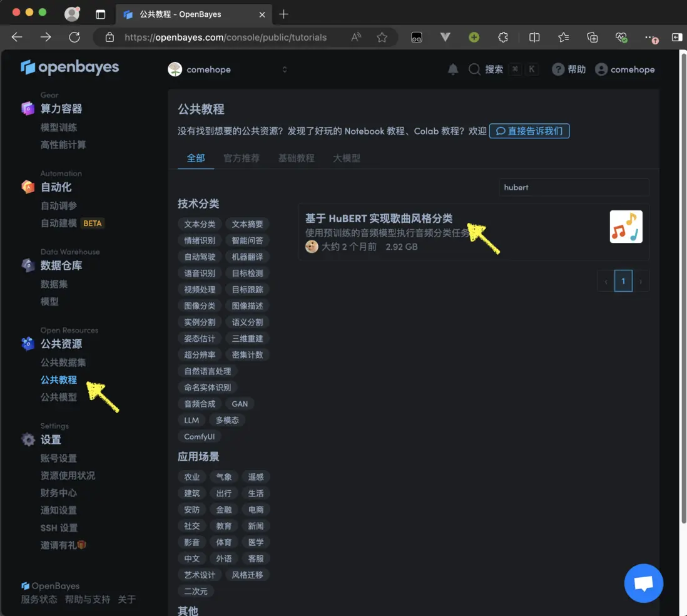Click the 直接告诉我们 button
The width and height of the screenshot is (687, 616).
(x=529, y=131)
